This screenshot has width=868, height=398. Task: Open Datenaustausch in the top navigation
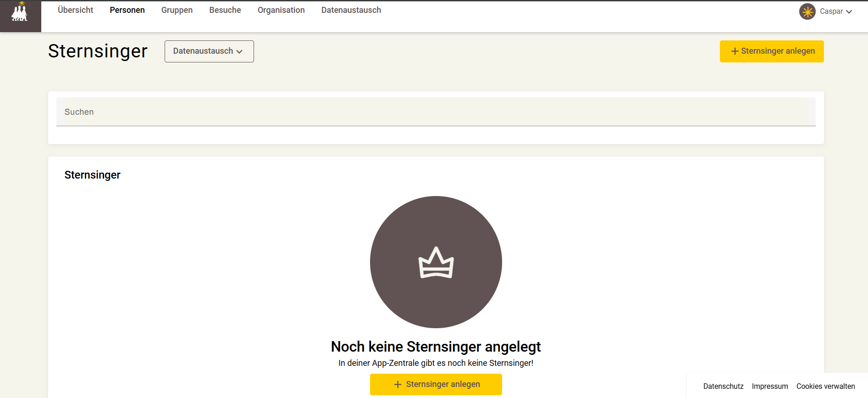(351, 10)
